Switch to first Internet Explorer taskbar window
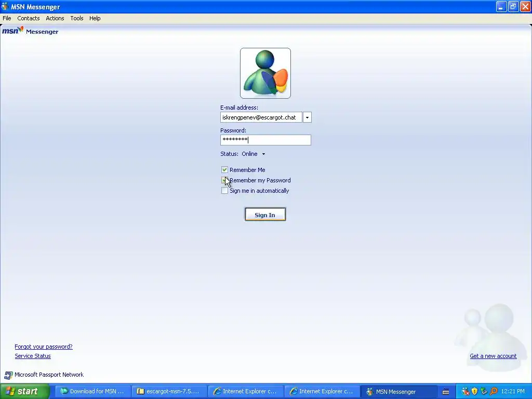 click(x=245, y=392)
